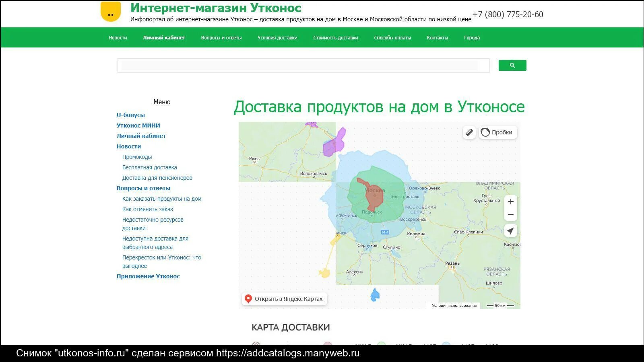Viewport: 644px width, 362px height.
Task: Open Утконос МИНИ sidebar link
Action: tap(138, 125)
